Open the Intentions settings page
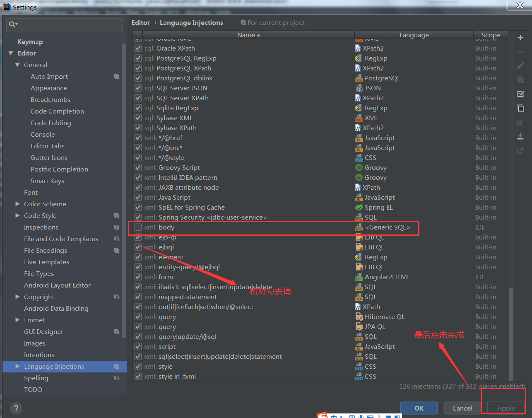532x418 pixels. pyautogui.click(x=39, y=355)
